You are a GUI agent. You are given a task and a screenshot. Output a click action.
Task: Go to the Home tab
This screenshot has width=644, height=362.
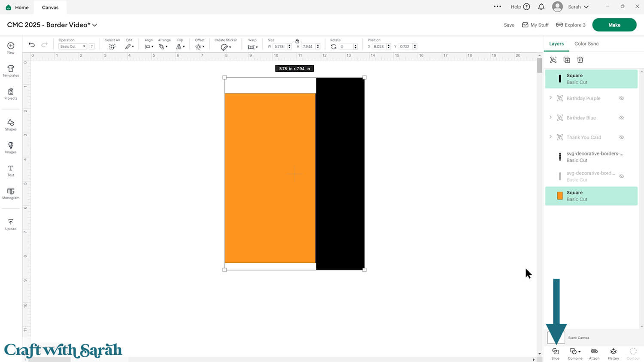tap(17, 7)
